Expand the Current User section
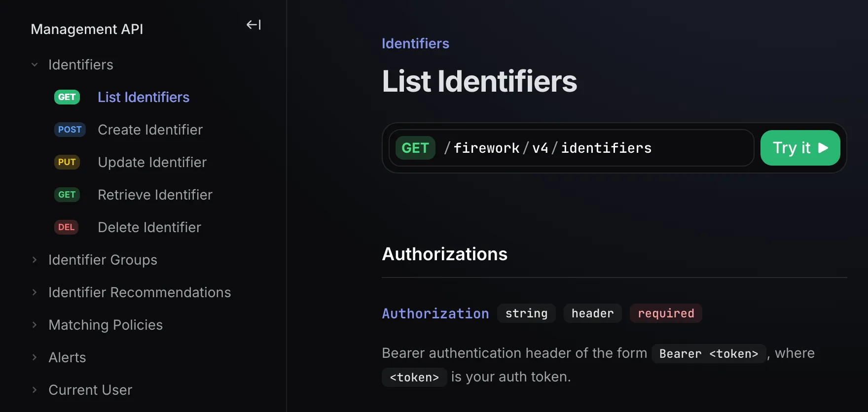 [35, 390]
